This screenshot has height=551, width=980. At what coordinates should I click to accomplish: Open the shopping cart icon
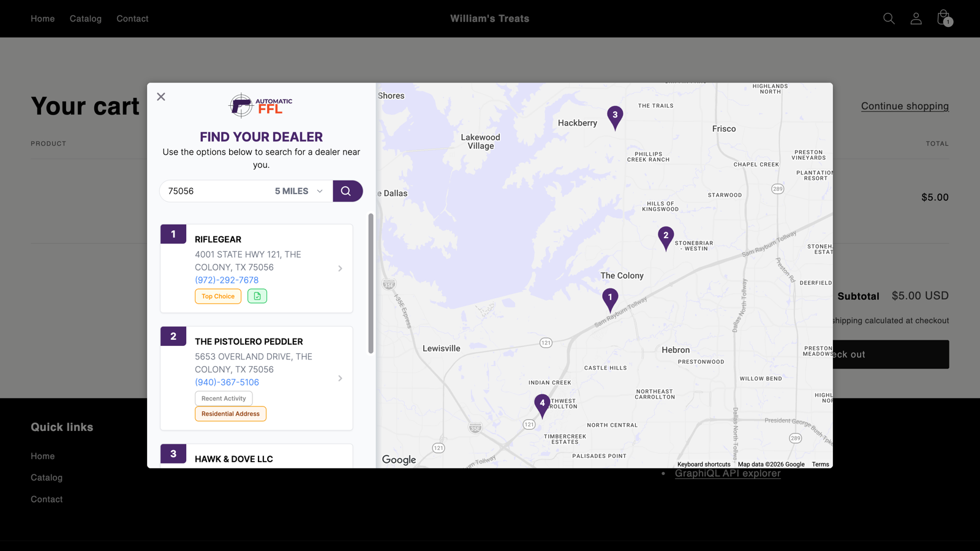(x=944, y=18)
